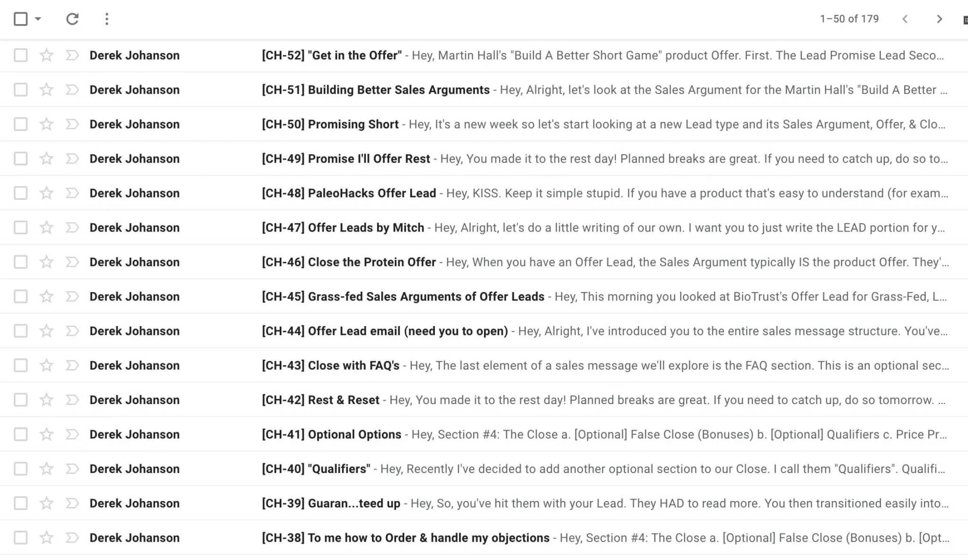Viewport: 968px width, 560px height.
Task: Select the CH-50 Promising Short email checkbox
Action: (21, 124)
